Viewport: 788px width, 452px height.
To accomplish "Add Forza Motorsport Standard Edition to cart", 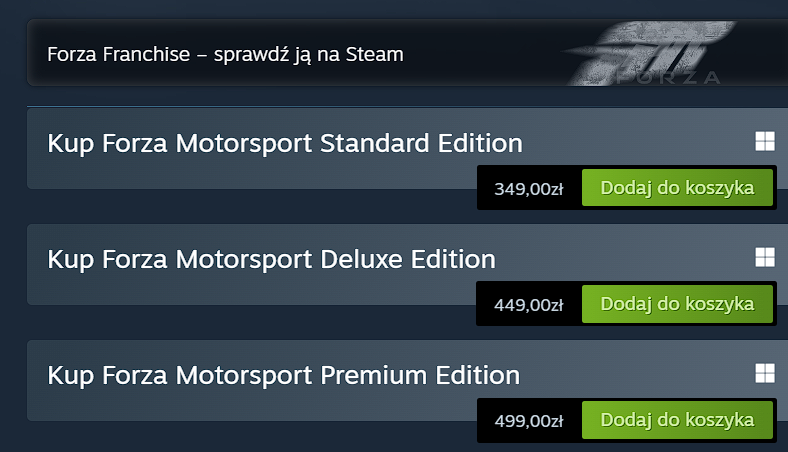I will [x=677, y=188].
